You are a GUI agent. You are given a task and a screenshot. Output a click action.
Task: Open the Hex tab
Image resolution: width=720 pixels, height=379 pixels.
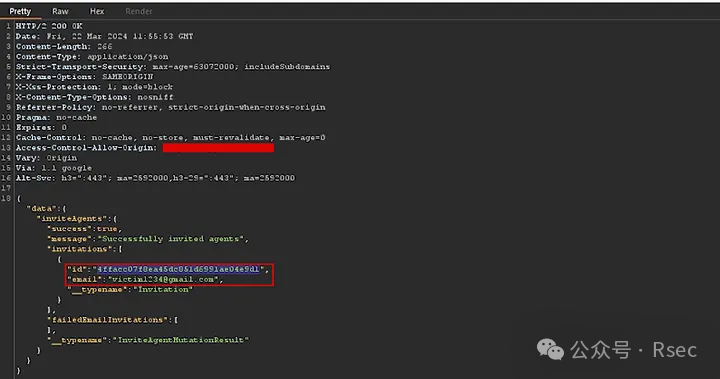[97, 11]
